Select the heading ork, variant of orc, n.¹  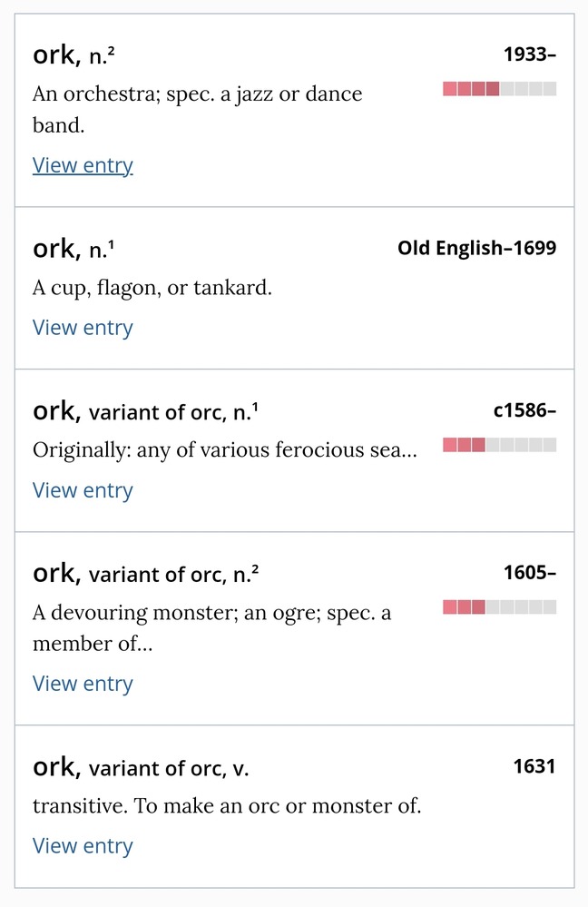[x=145, y=411]
